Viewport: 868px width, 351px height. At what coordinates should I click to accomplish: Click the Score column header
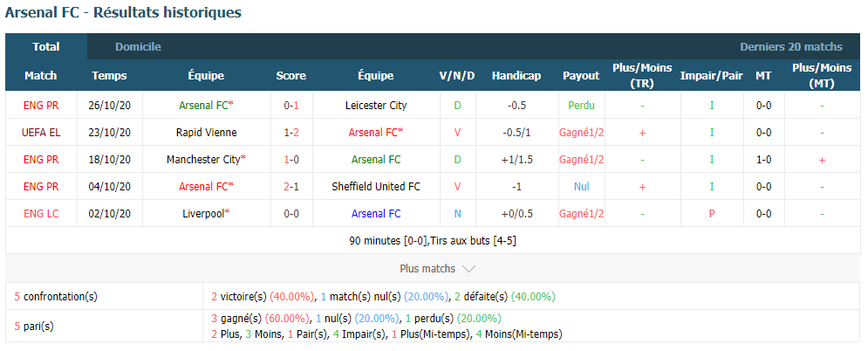[x=291, y=76]
